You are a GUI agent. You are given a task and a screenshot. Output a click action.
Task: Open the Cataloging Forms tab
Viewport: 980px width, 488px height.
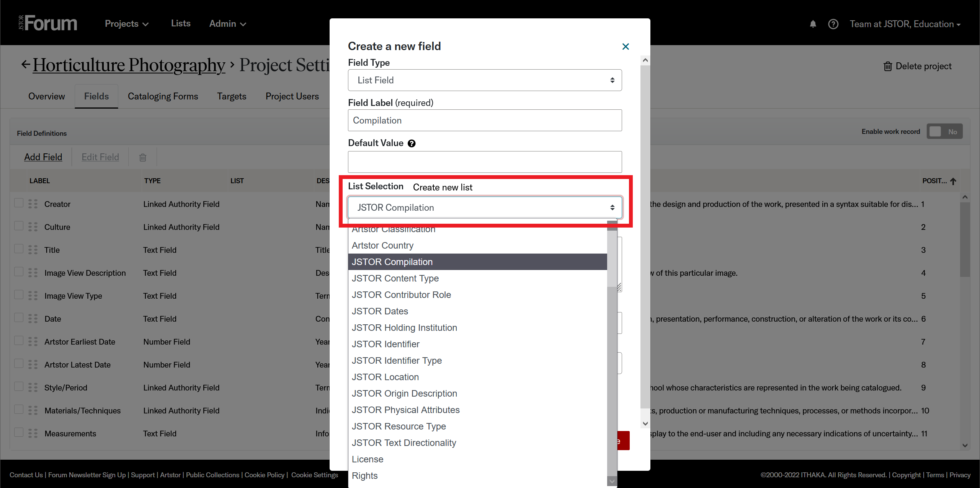(x=163, y=96)
